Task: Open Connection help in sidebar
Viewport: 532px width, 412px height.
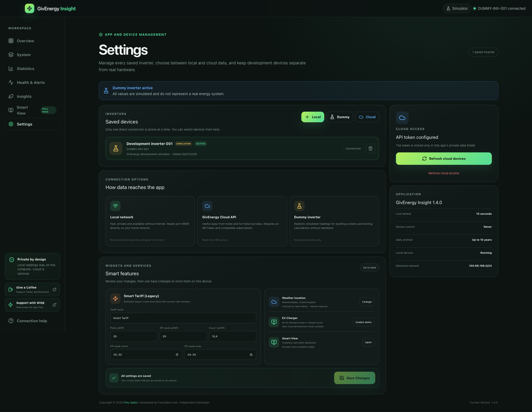Action: [32, 321]
